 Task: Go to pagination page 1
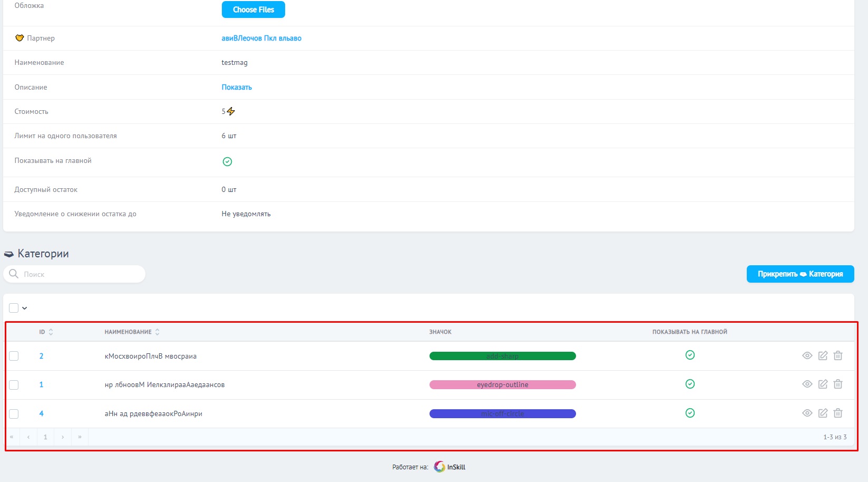tap(45, 437)
